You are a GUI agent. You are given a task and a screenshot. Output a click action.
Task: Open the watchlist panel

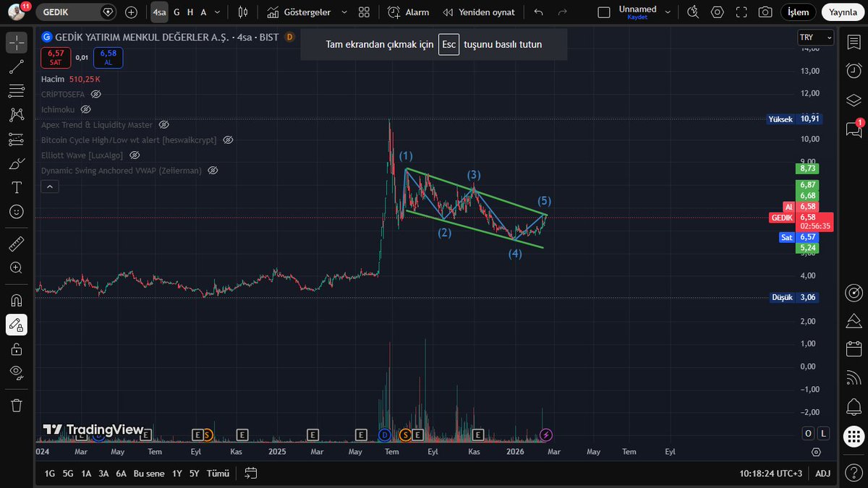(854, 42)
